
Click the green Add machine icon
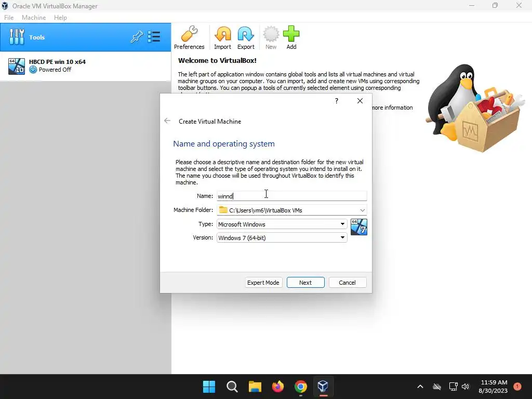291,37
